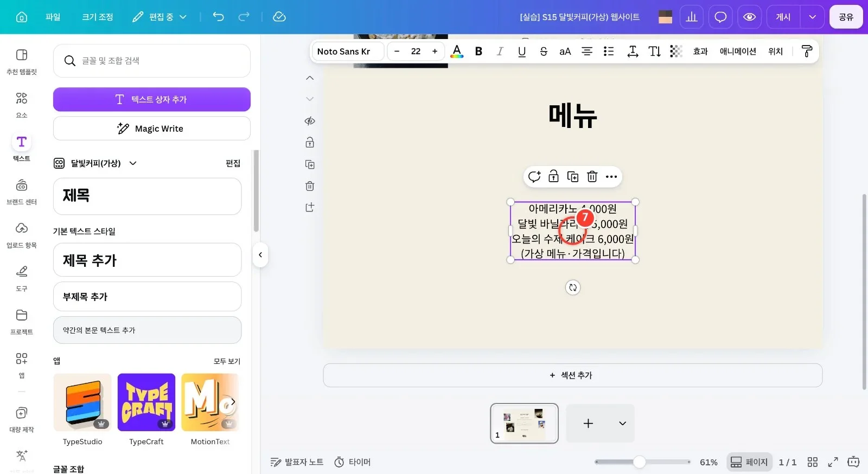Preview the website with the eye icon
This screenshot has width=868, height=474.
749,17
